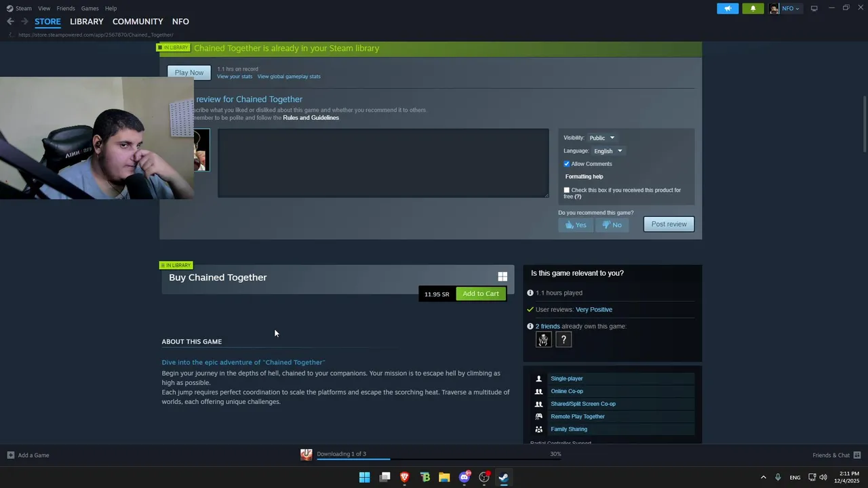Image resolution: width=868 pixels, height=488 pixels.
Task: Click the NFO profile avatar in title bar
Action: [774, 8]
